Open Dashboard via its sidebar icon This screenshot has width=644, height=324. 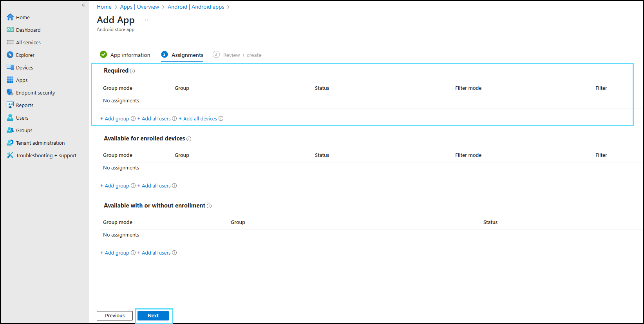click(10, 30)
